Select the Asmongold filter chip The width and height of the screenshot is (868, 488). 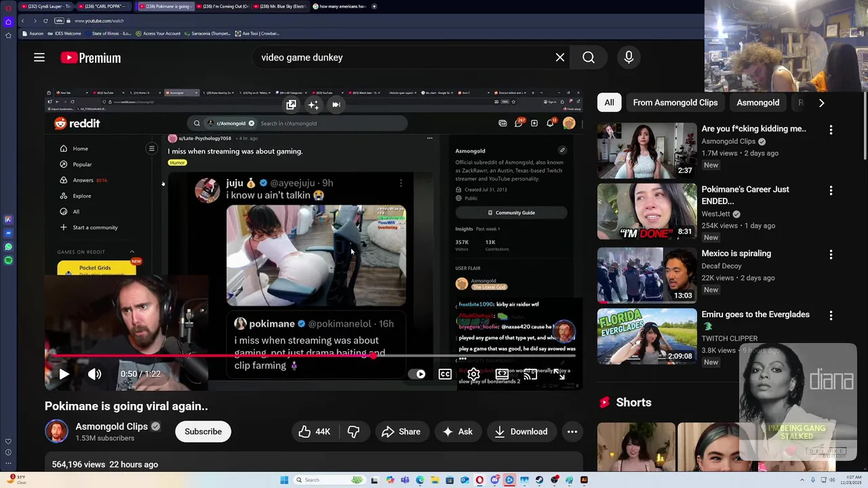tap(757, 102)
